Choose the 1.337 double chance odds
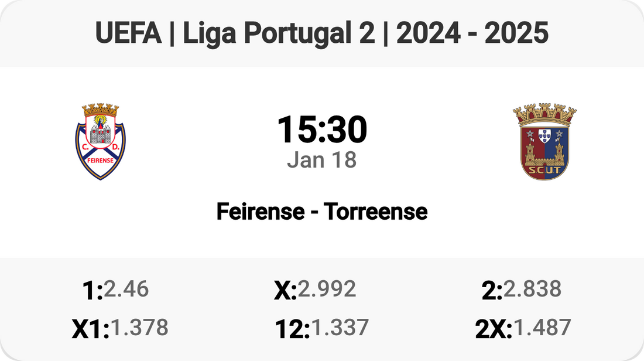The height and width of the screenshot is (361, 644). tap(340, 328)
